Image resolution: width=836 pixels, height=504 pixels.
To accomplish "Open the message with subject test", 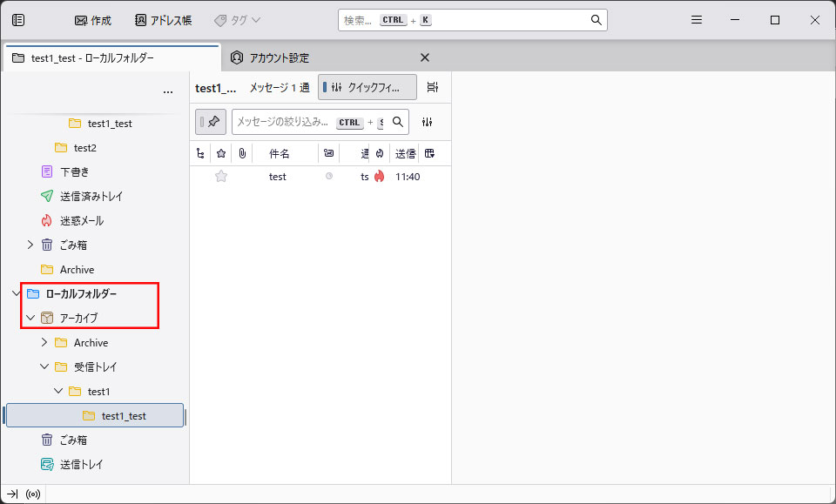I will (277, 177).
